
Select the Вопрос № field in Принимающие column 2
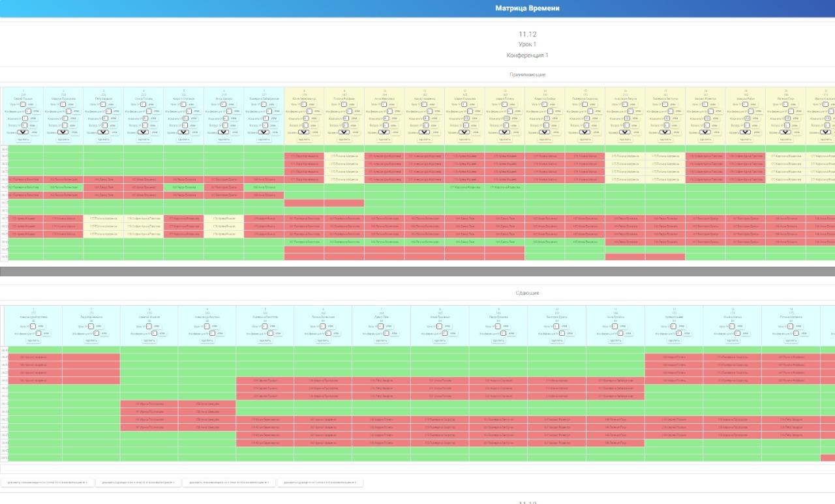pos(63,126)
